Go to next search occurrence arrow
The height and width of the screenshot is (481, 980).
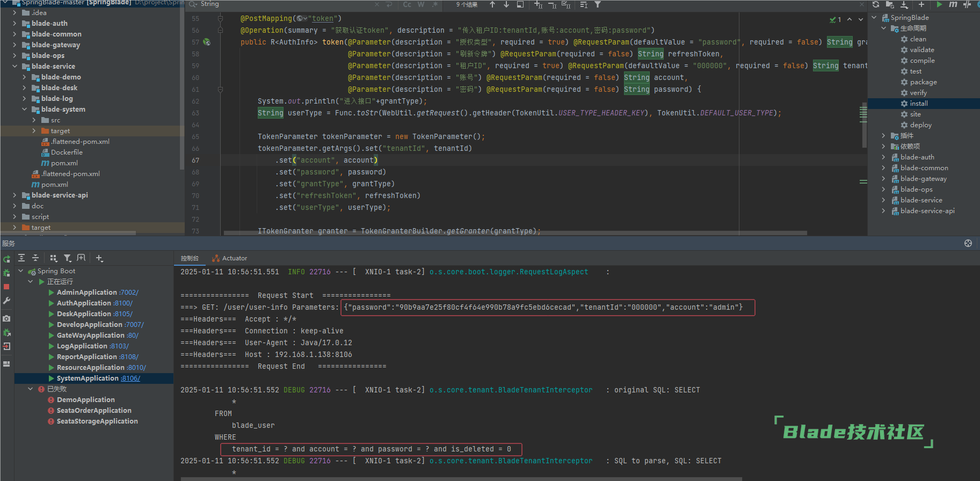506,4
